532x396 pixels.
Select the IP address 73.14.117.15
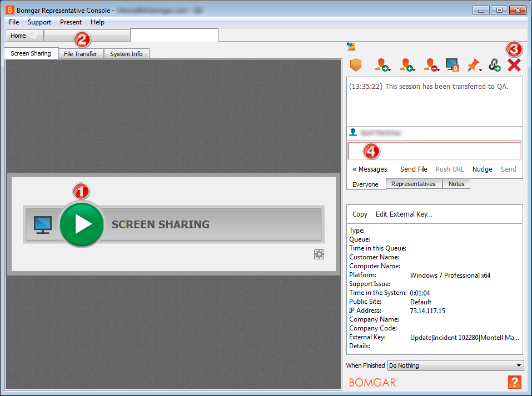427,311
